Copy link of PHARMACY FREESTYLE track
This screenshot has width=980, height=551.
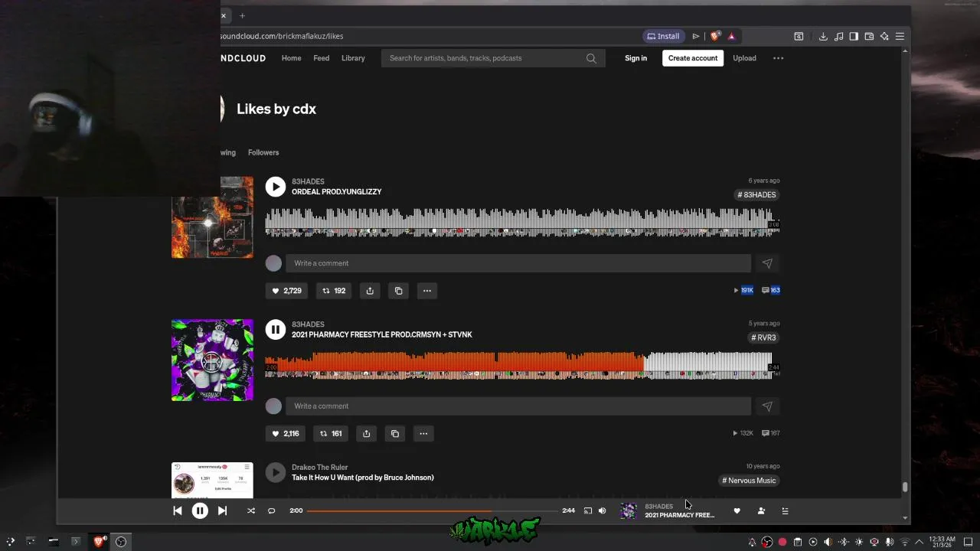(395, 434)
